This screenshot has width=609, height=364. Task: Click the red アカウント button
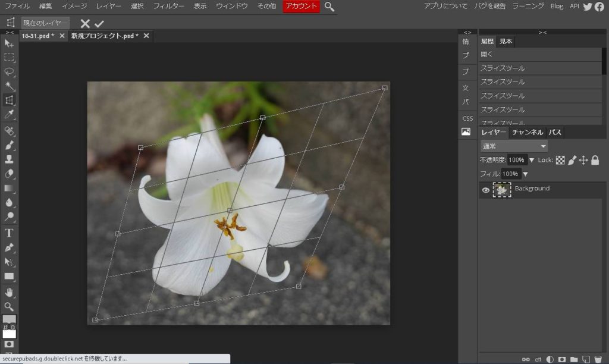[x=301, y=7]
